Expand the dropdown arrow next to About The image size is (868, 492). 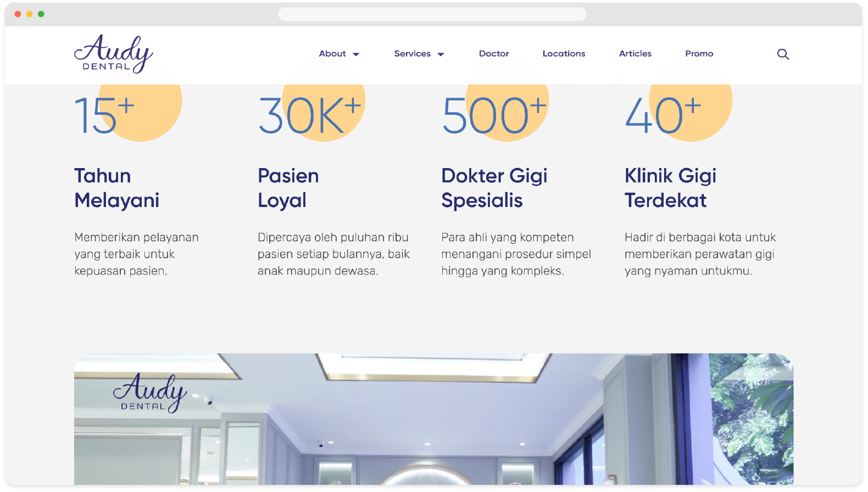[356, 54]
